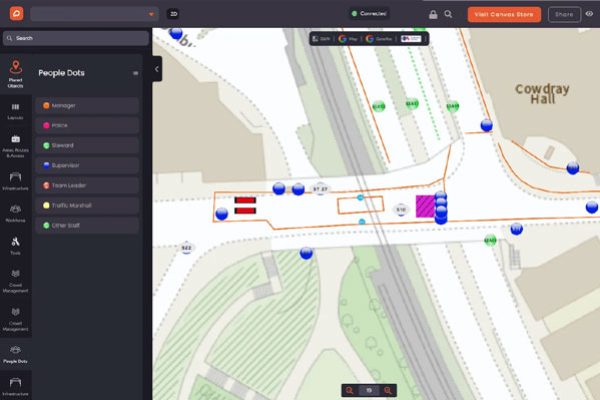600x400 pixels.
Task: Click the Connected status indicator
Action: [369, 13]
